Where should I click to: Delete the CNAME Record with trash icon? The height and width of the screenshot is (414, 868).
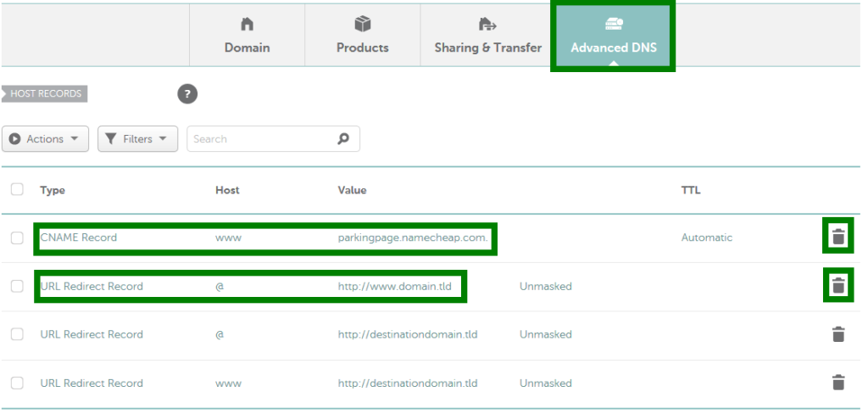(837, 237)
